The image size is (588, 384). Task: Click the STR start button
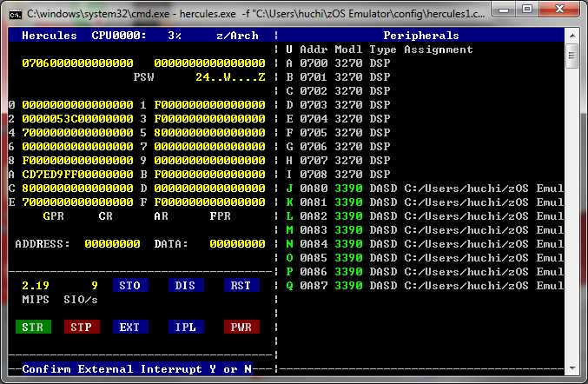33,327
